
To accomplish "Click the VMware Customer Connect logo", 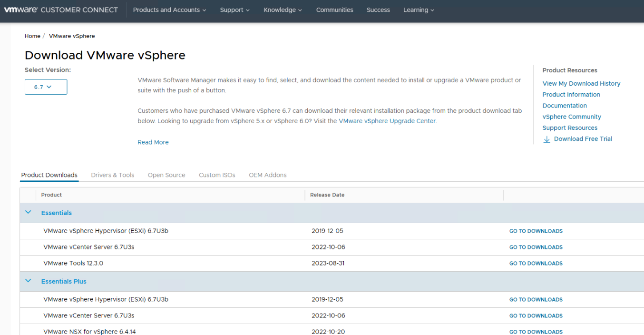I will pyautogui.click(x=61, y=10).
